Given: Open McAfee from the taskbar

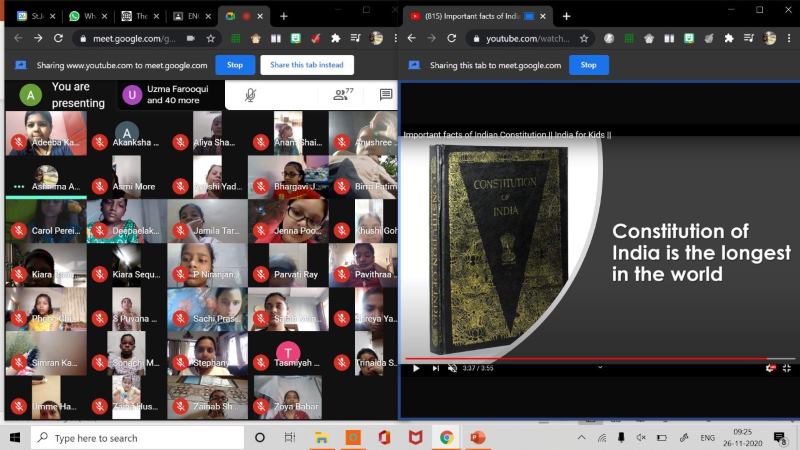Looking at the screenshot, I should pos(415,438).
